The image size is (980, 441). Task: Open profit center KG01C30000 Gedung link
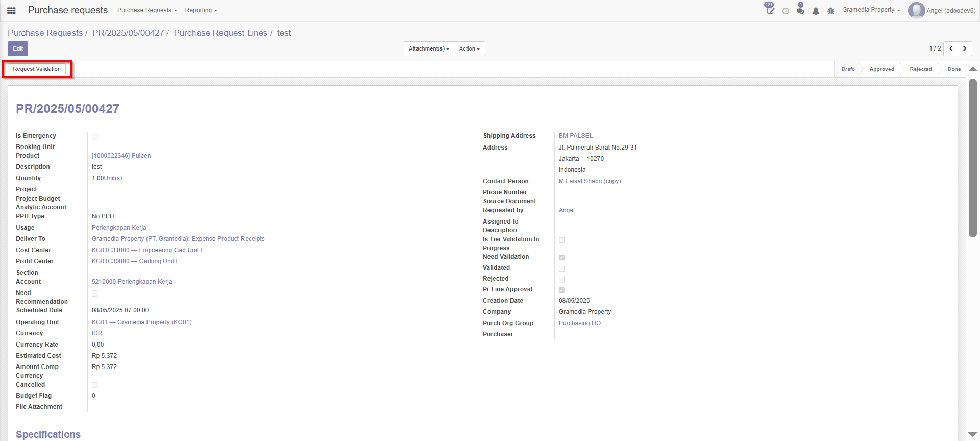click(135, 261)
